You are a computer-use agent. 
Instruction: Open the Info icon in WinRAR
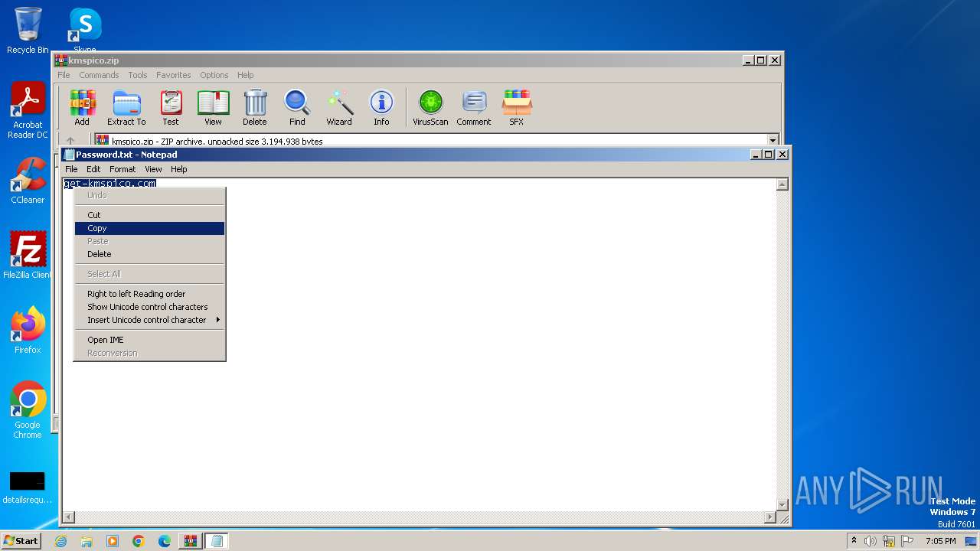point(381,107)
